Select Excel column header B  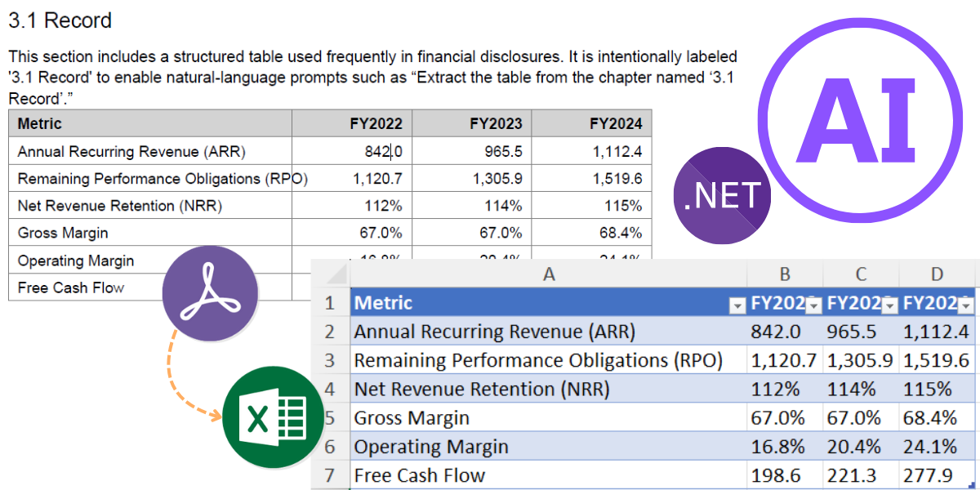click(x=785, y=274)
